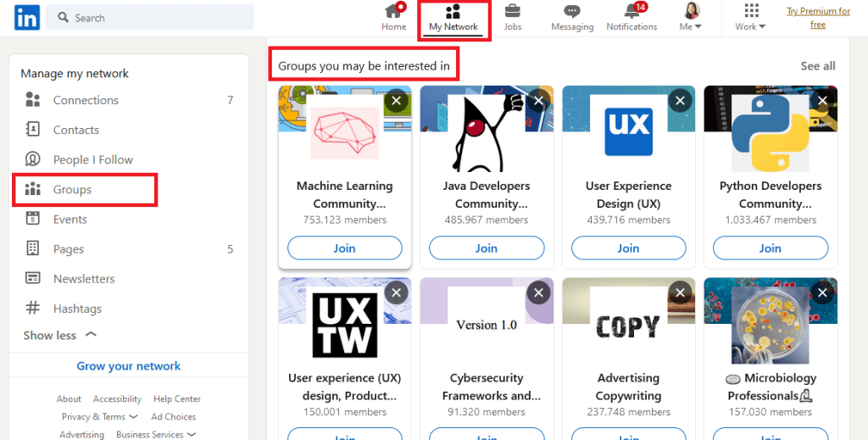Viewport: 868px width, 440px height.
Task: Click Ad Choices footer link
Action: [173, 416]
